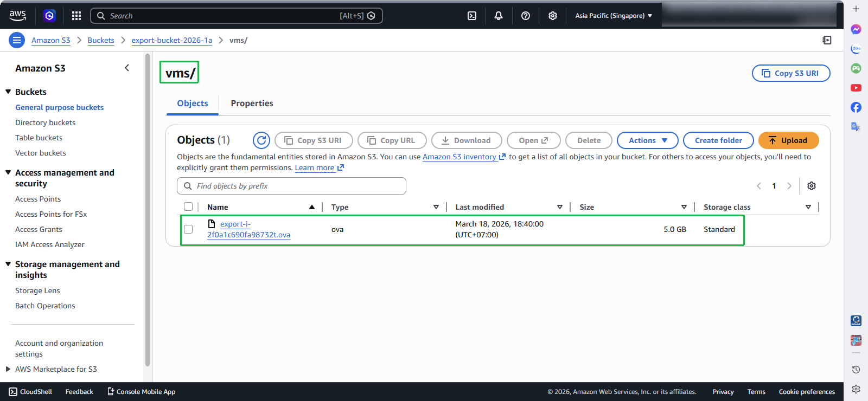Go to Buckets breadcrumb
Viewport: 868px width, 401px height.
point(101,40)
